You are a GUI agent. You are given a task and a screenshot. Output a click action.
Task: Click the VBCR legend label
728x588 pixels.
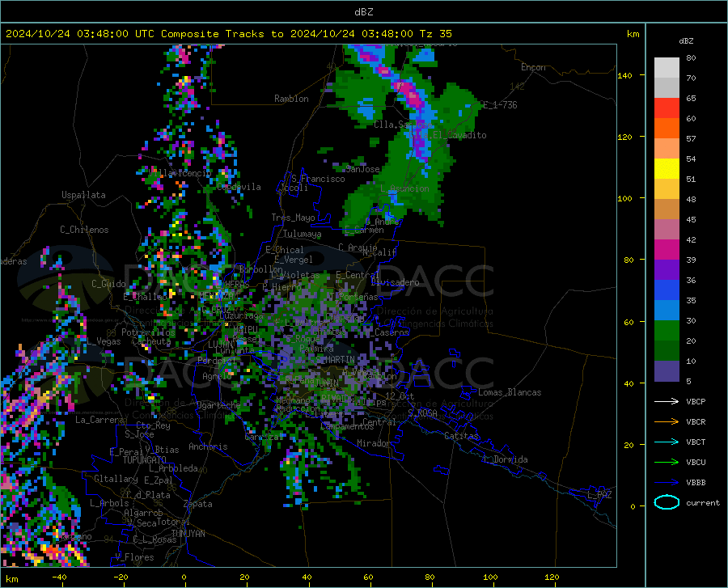(696, 422)
